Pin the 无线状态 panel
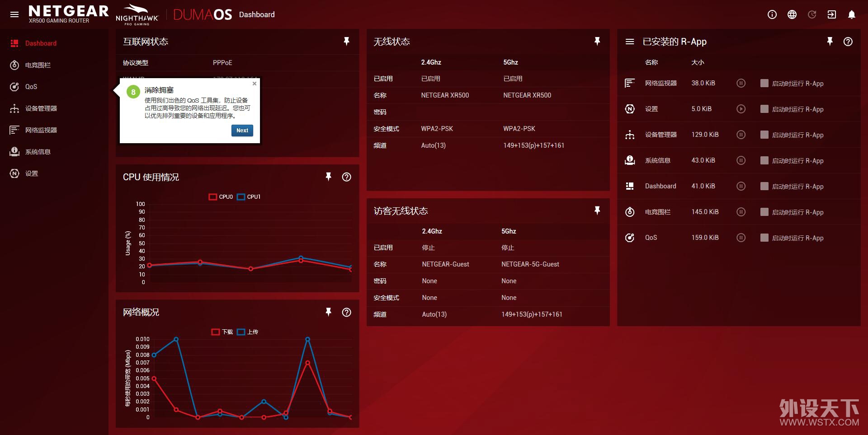This screenshot has width=868, height=435. tap(597, 42)
